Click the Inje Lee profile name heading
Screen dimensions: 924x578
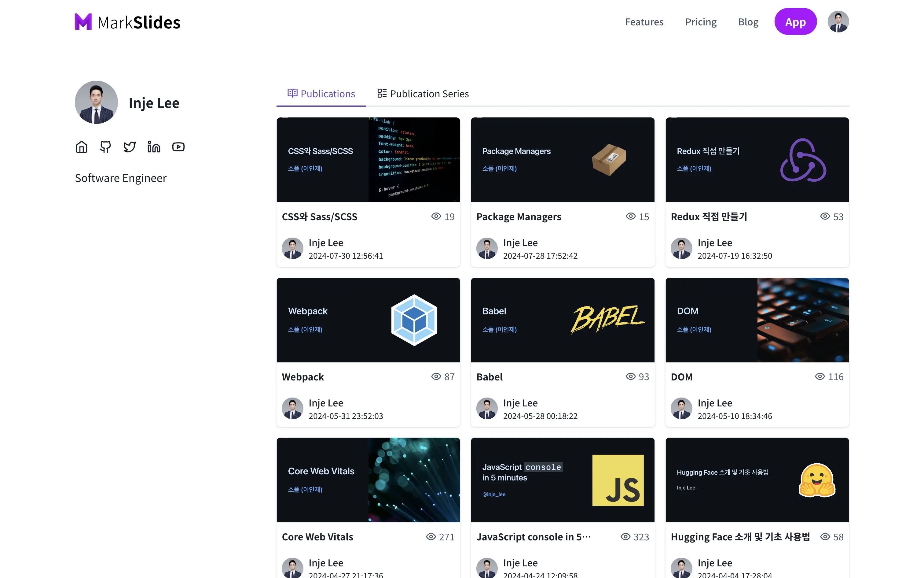tap(154, 103)
